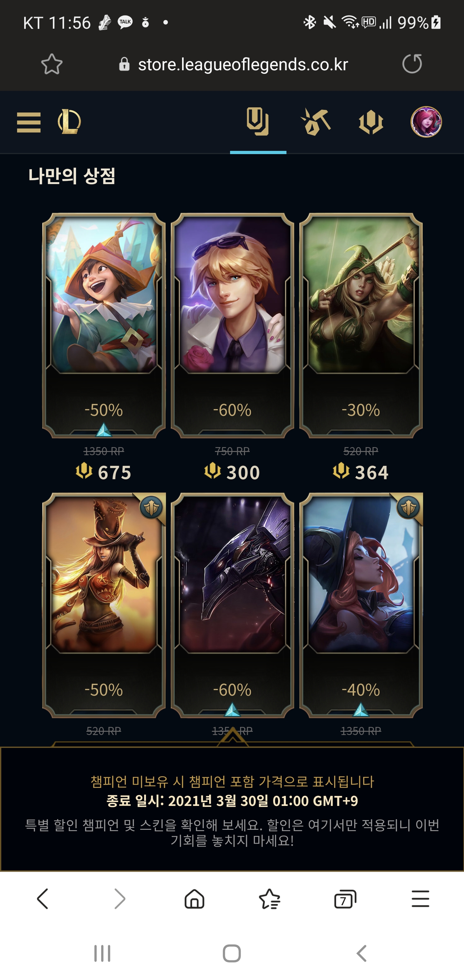
Task: Tap the League of Legends logo icon
Action: (69, 122)
